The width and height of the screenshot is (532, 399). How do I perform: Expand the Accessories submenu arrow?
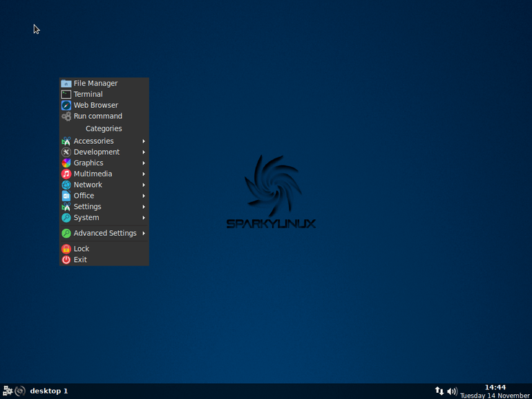click(144, 142)
